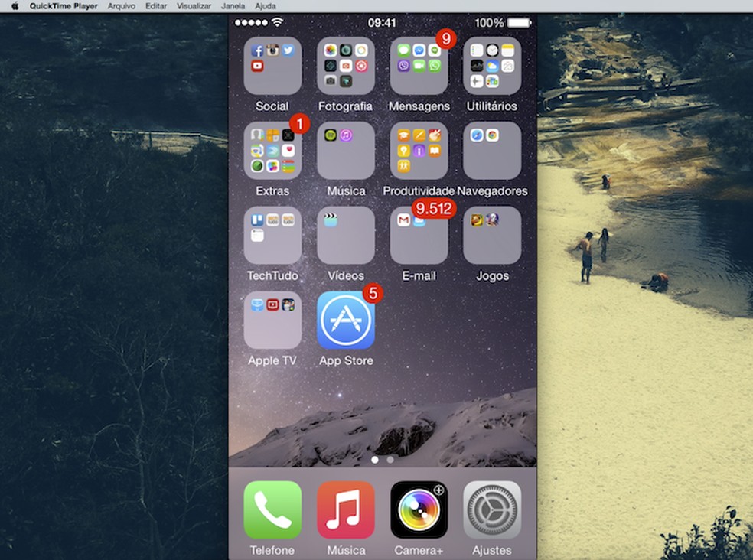Open the E-mail folder

point(419,236)
